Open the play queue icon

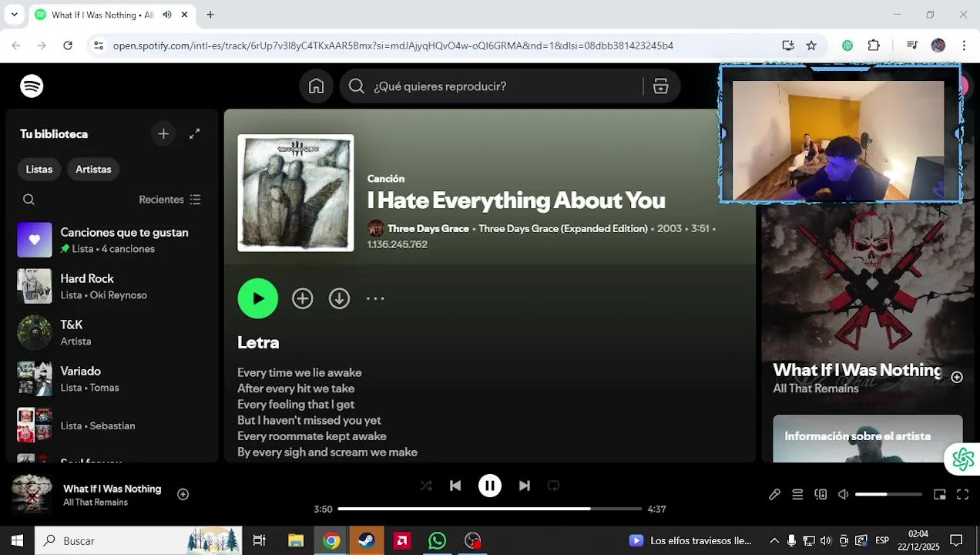coord(797,495)
